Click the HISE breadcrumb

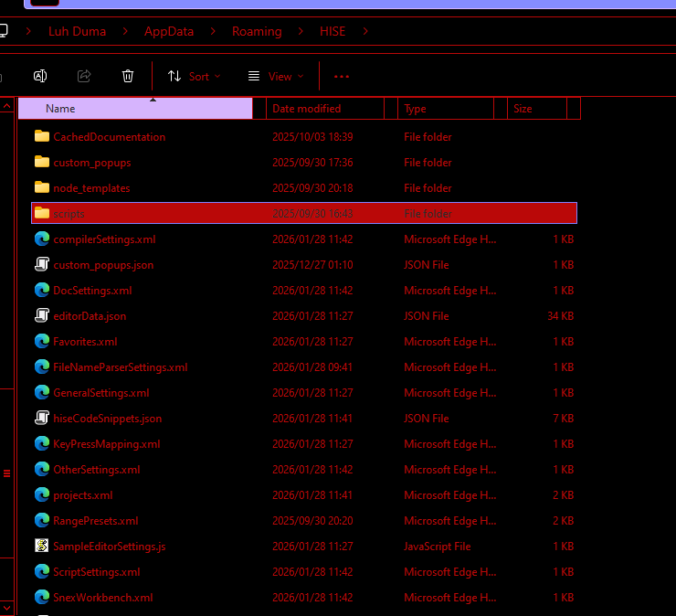(333, 31)
